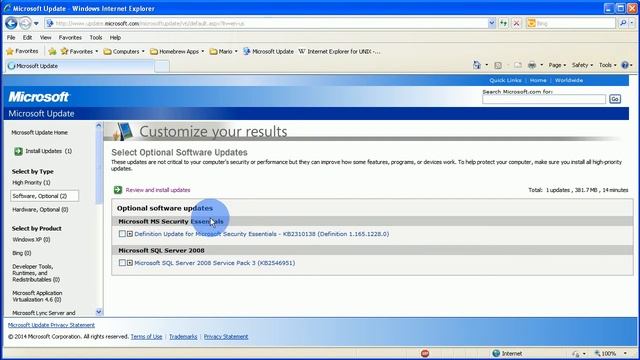Image resolution: width=640 pixels, height=360 pixels.
Task: Open the Homebrew Apps favorites folder
Action: (x=177, y=51)
